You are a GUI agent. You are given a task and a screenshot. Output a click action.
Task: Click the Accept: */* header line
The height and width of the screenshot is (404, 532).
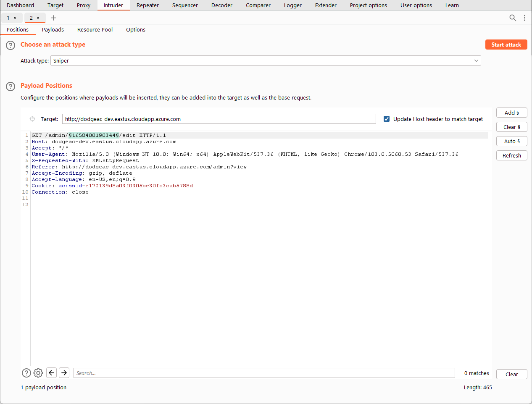(x=50, y=148)
